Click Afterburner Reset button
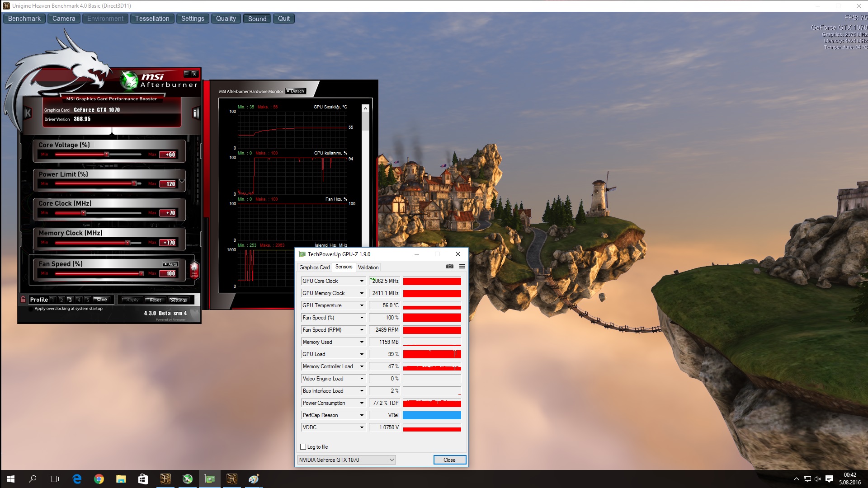Image resolution: width=868 pixels, height=488 pixels. point(155,300)
